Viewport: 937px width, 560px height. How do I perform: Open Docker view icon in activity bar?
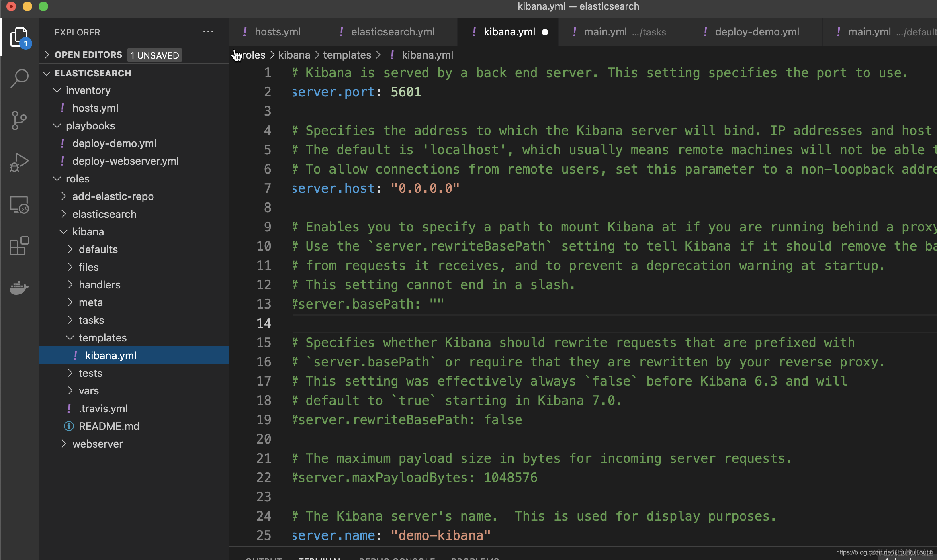tap(19, 288)
